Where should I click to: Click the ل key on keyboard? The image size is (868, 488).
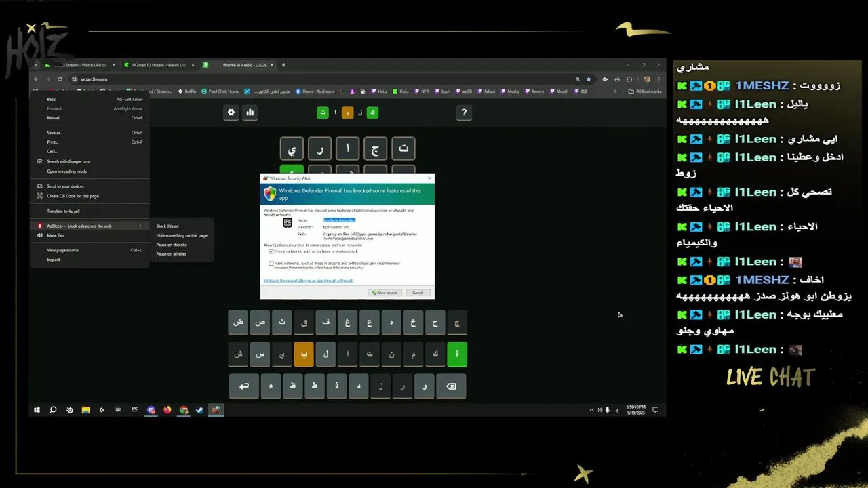[325, 354]
